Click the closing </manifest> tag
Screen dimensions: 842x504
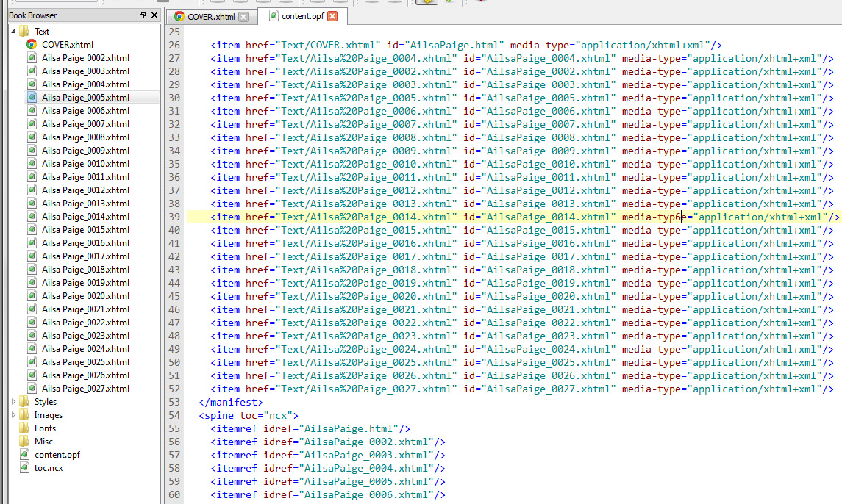tap(231, 402)
